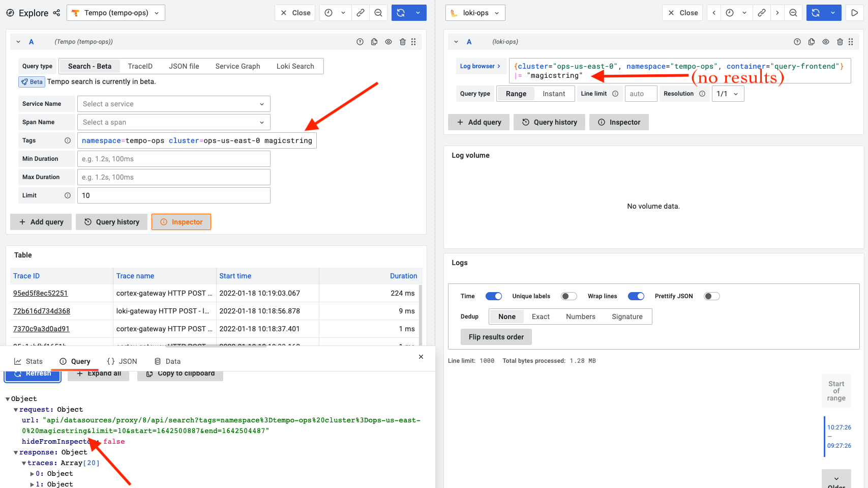The width and height of the screenshot is (868, 488).
Task: Switch to the Service Graph tab
Action: [x=237, y=66]
